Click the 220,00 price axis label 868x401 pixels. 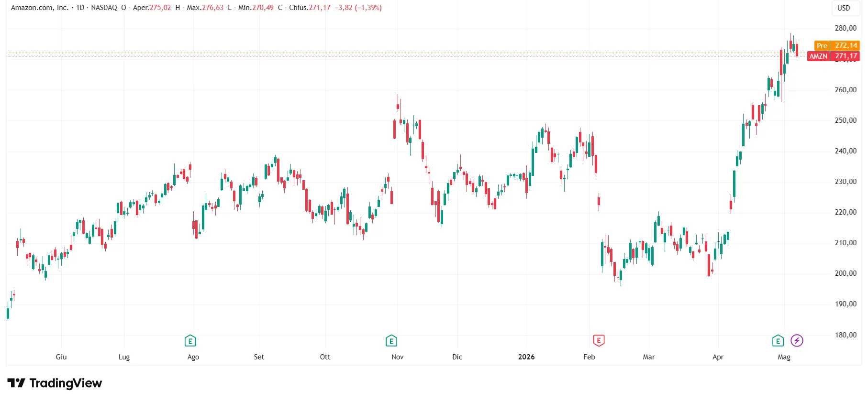click(x=846, y=212)
